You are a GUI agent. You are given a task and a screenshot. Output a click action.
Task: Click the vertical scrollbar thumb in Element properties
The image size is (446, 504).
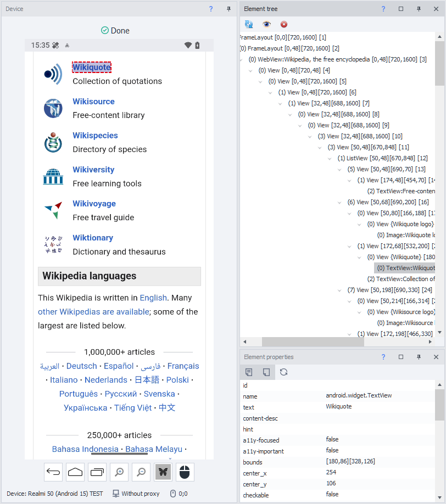point(439,405)
